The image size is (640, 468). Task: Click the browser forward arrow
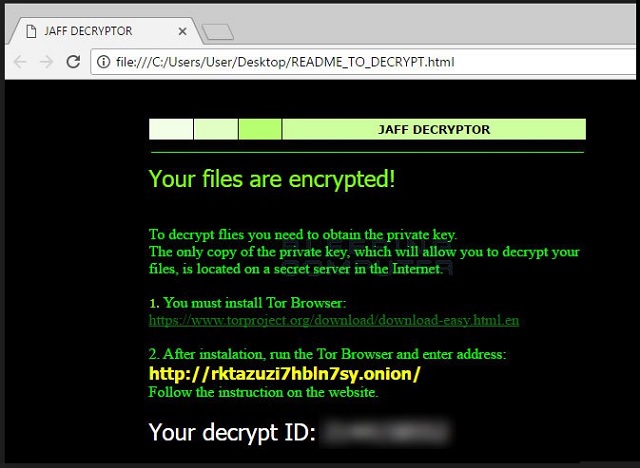[47, 62]
